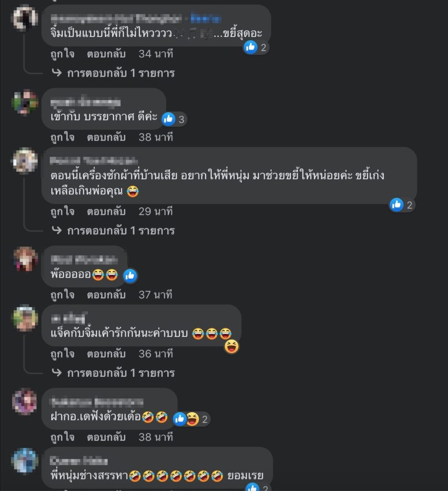
Task: Open the laughing reaction on แจ็คกับจิ๋ม comment
Action: pyautogui.click(x=231, y=347)
